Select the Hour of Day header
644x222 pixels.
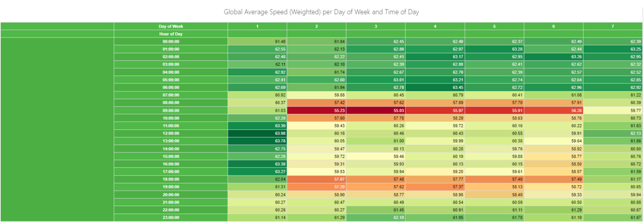(x=171, y=34)
